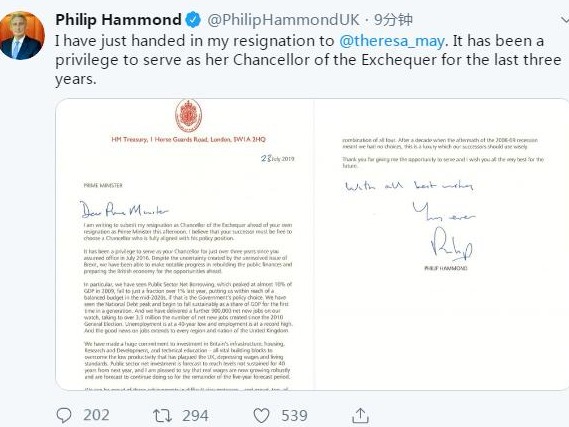Screen dimensions: 569x427
Task: Click the 294 retweets count
Action: 195,415
